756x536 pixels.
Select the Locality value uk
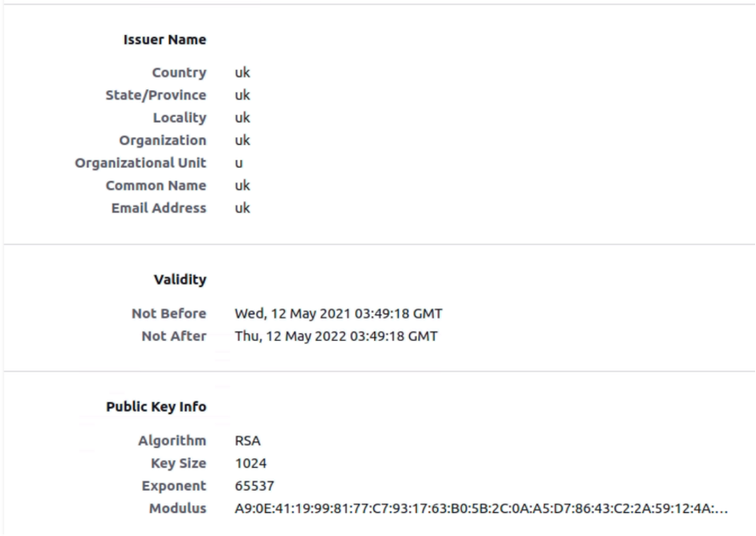(242, 118)
